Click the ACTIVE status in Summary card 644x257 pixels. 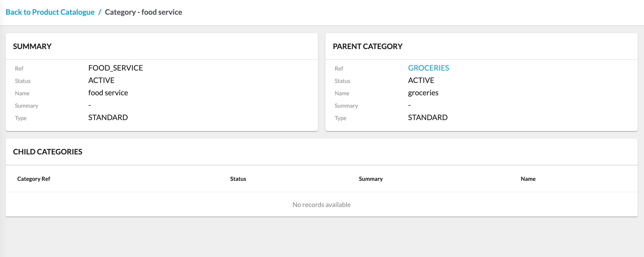tap(101, 80)
